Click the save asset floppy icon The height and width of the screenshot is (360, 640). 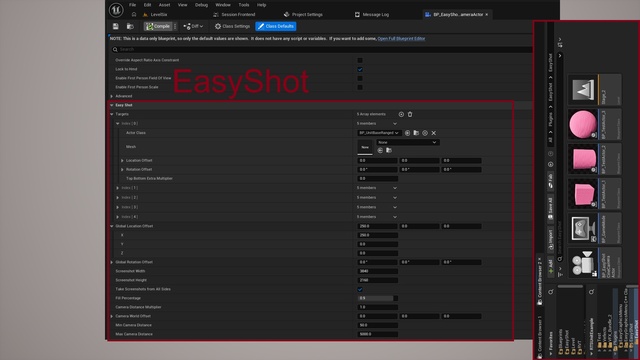pos(116,26)
